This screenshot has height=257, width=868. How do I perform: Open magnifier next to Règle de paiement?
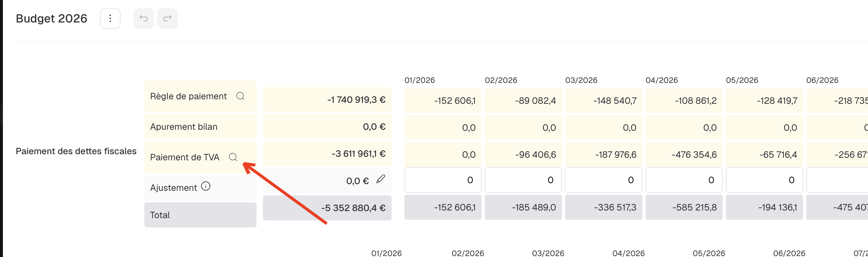pos(240,96)
